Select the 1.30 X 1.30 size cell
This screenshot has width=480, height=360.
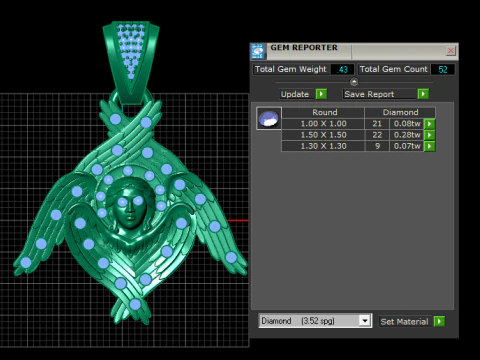323,146
